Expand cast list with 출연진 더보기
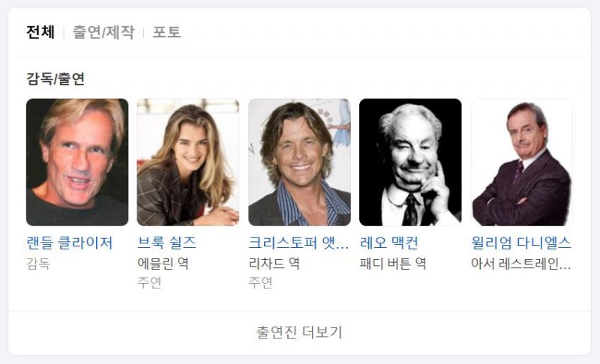The image size is (600, 364). pyautogui.click(x=299, y=333)
